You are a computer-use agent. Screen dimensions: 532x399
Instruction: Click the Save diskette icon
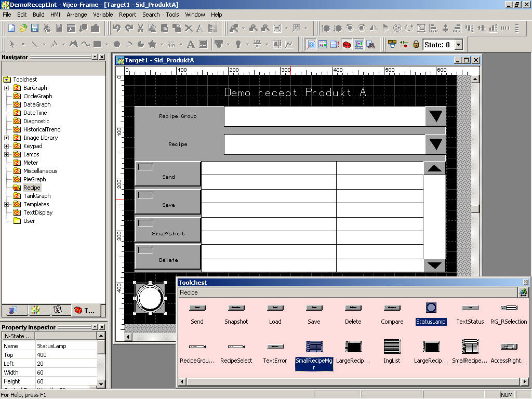[x=35, y=28]
